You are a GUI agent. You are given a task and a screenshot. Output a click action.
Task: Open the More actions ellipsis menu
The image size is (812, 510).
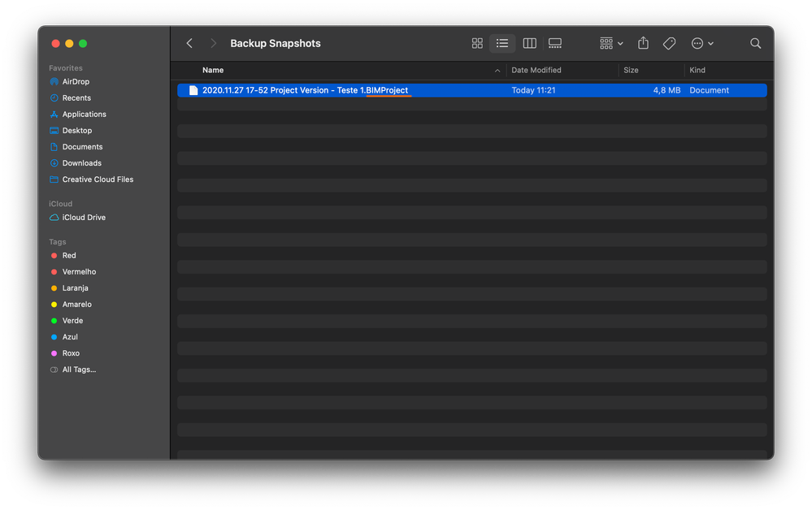tap(702, 44)
